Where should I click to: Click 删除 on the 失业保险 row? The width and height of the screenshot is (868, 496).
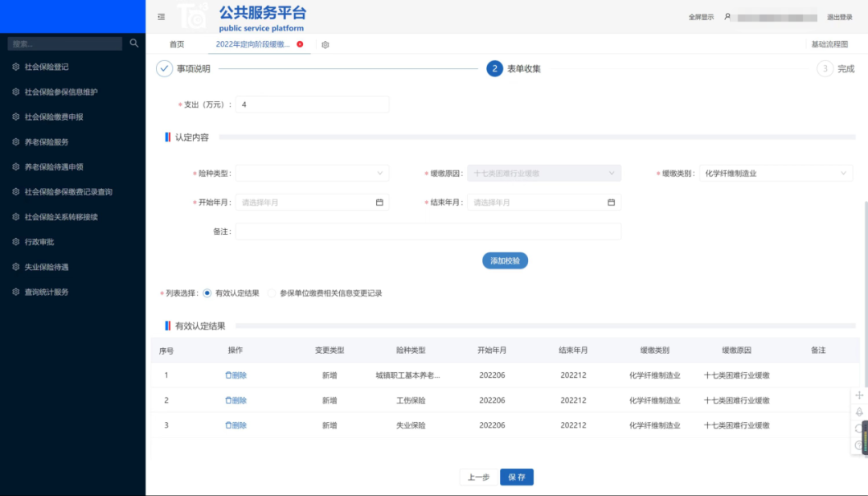click(236, 424)
